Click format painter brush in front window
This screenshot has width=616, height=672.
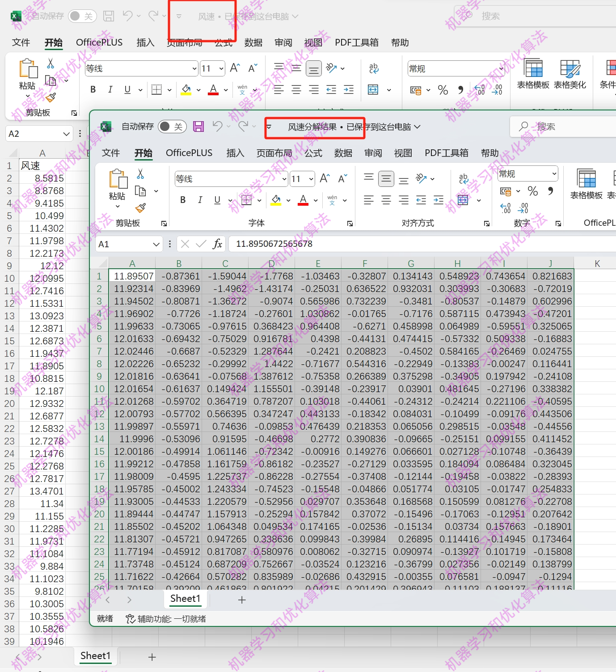(x=140, y=208)
